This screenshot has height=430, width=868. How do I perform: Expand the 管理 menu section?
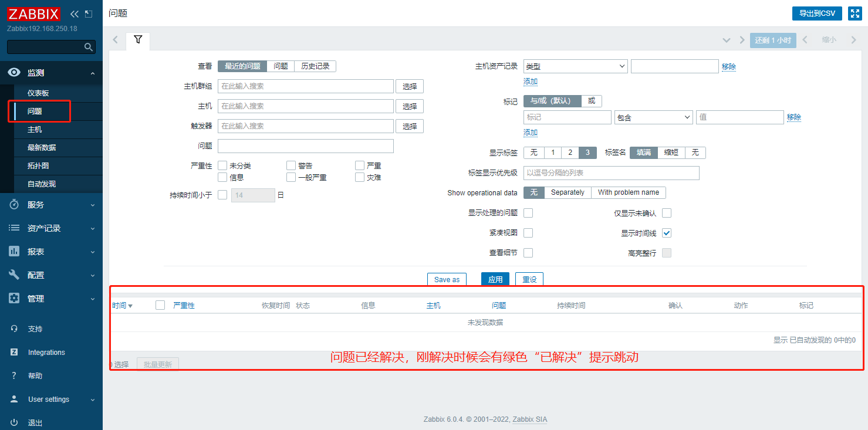click(92, 299)
